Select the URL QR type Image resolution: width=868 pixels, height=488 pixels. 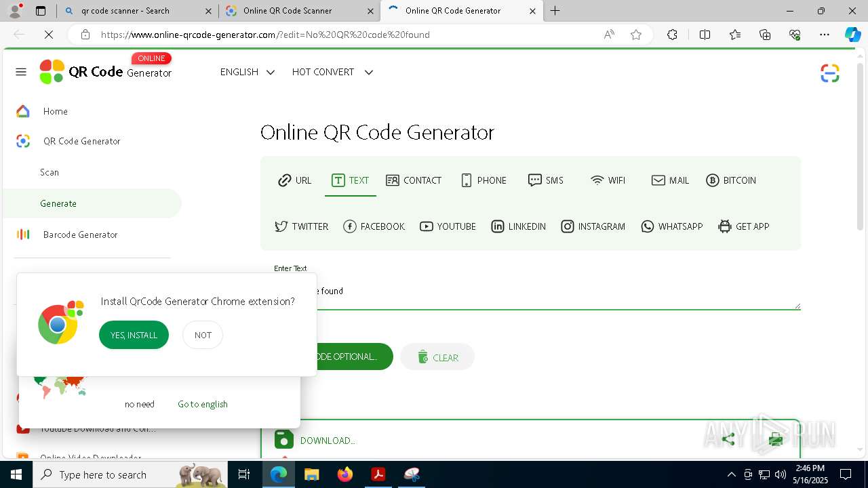[295, 180]
